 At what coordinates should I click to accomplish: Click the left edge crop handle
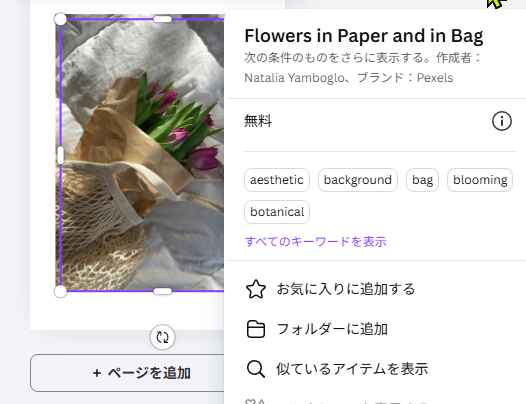click(60, 155)
